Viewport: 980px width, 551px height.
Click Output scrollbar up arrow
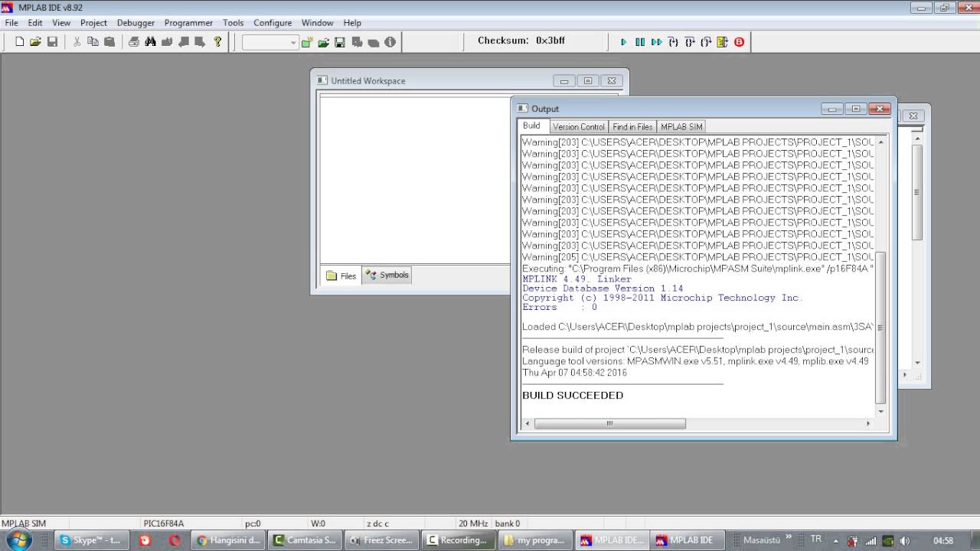coord(880,142)
